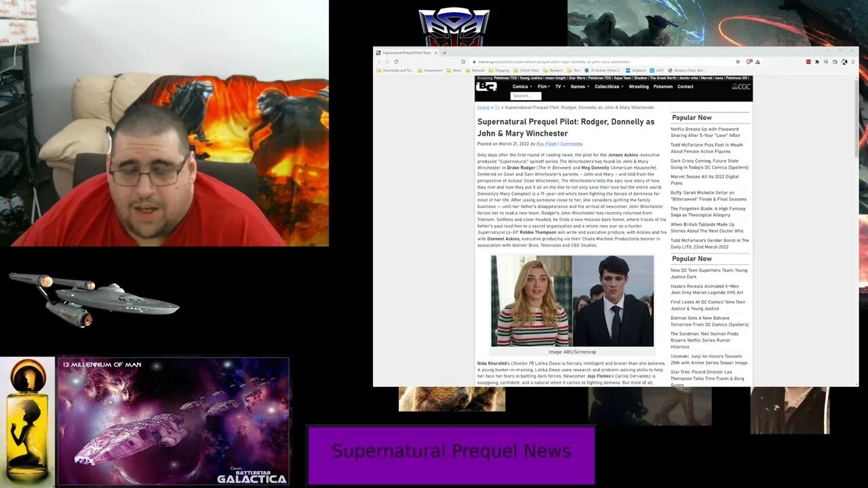Screen dimensions: 868x488
Task: Go back in the browser
Action: (379, 62)
